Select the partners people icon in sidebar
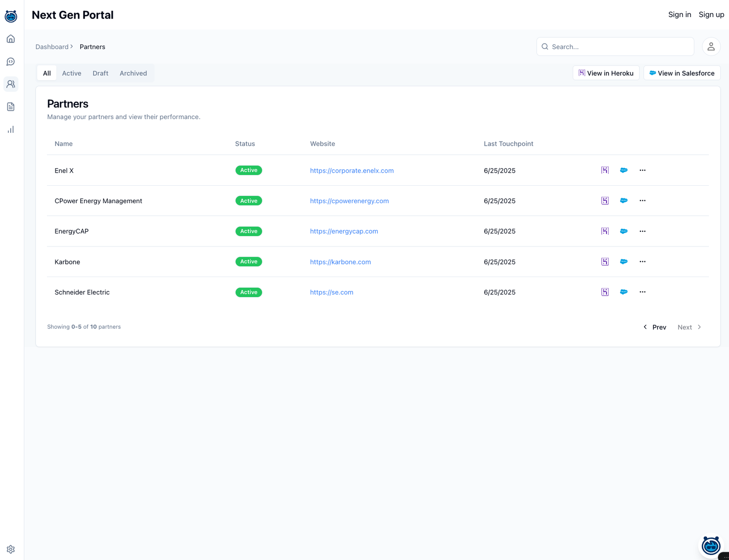 tap(11, 84)
